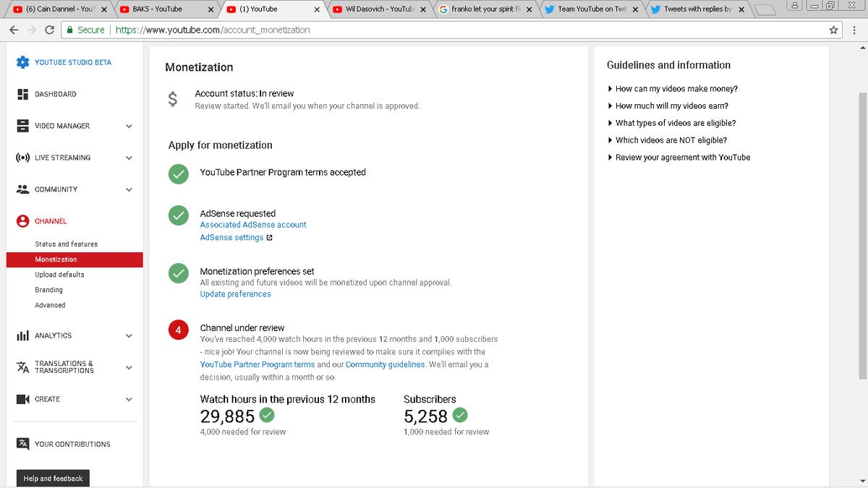Click the secure padlock icon in address bar
868x488 pixels.
coord(69,30)
